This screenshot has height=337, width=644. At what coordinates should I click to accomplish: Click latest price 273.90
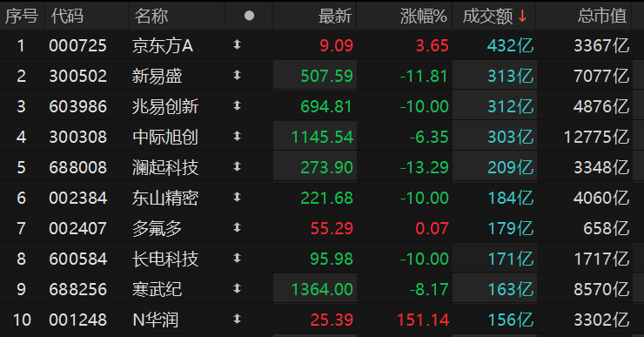coord(327,167)
